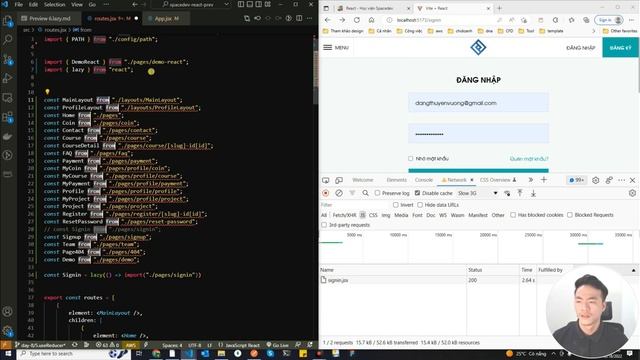Filter network requests by Fetch/XHR

344,215
